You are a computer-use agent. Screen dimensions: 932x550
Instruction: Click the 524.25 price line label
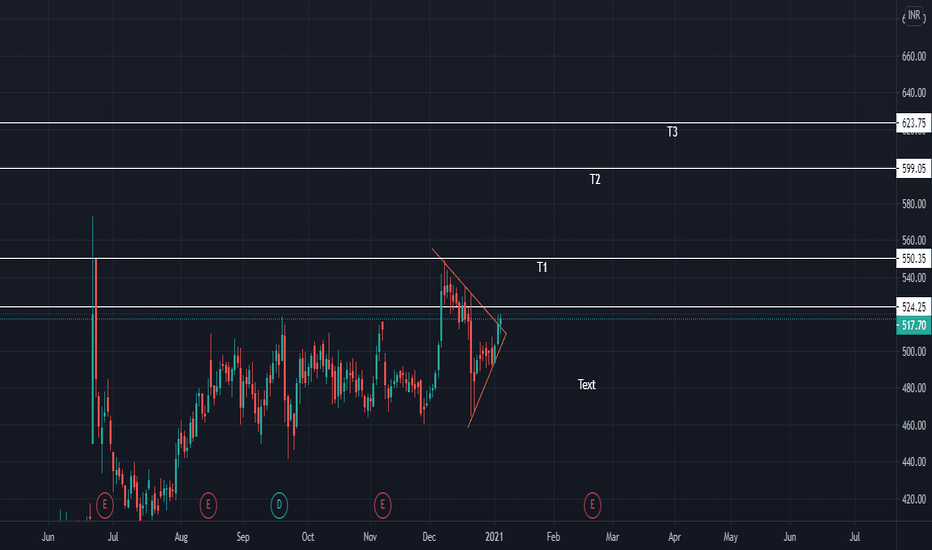[914, 307]
